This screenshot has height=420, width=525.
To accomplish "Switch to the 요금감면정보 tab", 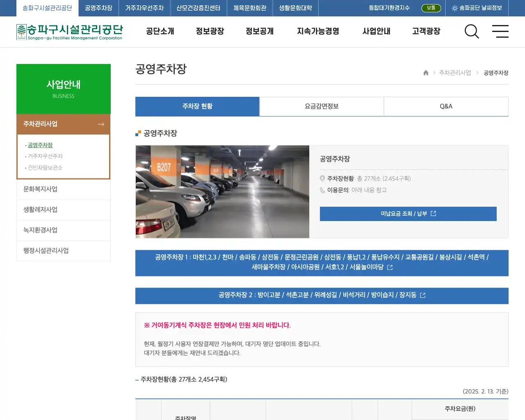I will 322,106.
